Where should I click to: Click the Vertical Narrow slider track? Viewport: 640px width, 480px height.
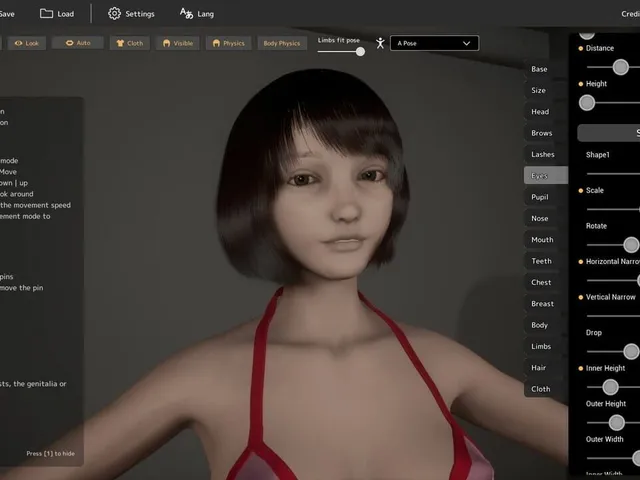[x=613, y=316]
